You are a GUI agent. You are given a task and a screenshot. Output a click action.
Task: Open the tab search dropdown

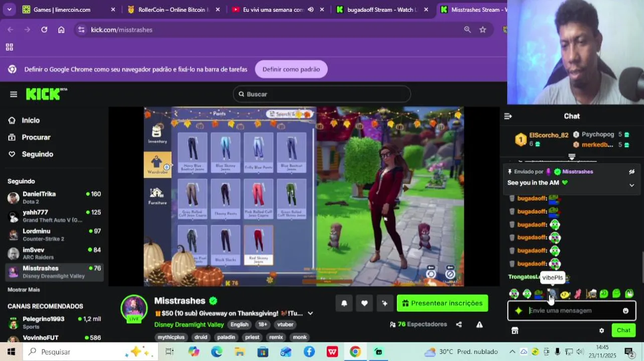click(9, 10)
